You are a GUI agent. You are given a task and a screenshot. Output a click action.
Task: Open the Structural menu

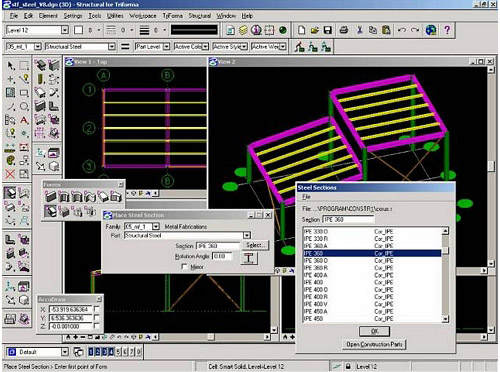point(199,16)
